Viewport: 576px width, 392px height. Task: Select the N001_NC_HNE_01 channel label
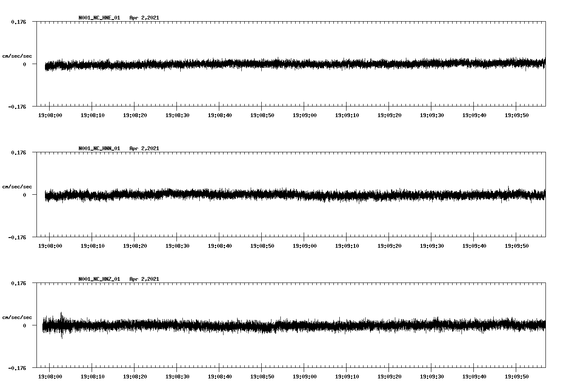pos(99,18)
